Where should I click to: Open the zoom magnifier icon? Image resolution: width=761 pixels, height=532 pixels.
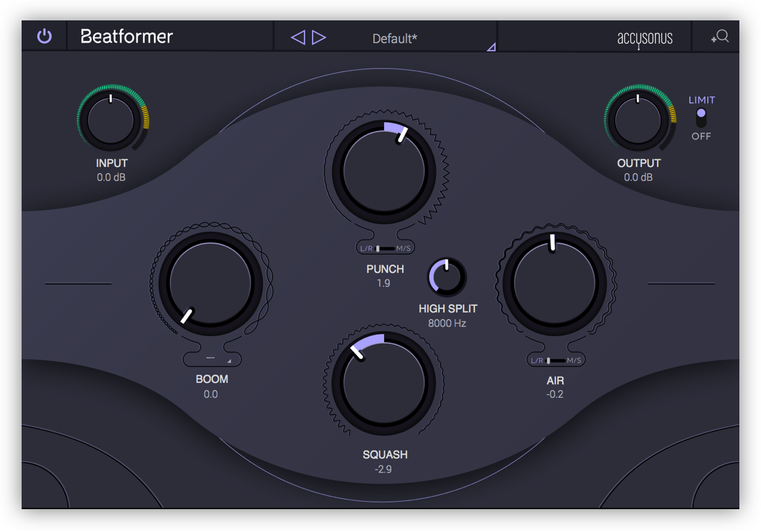[720, 36]
